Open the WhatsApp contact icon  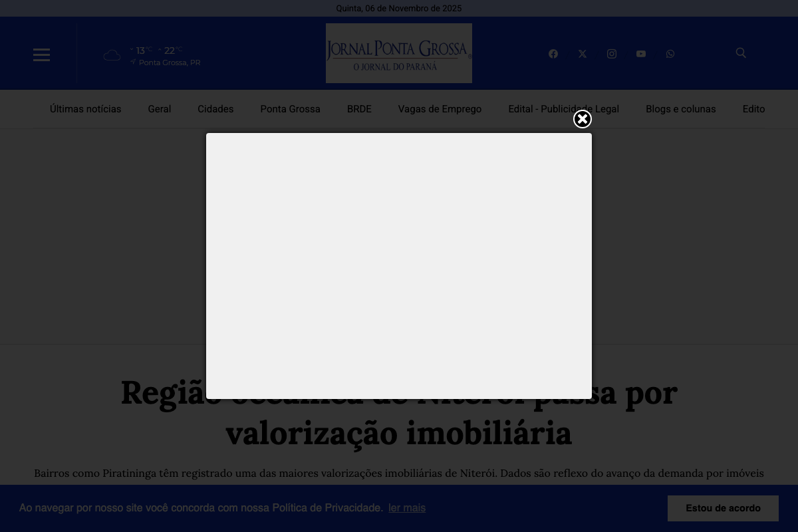click(670, 53)
